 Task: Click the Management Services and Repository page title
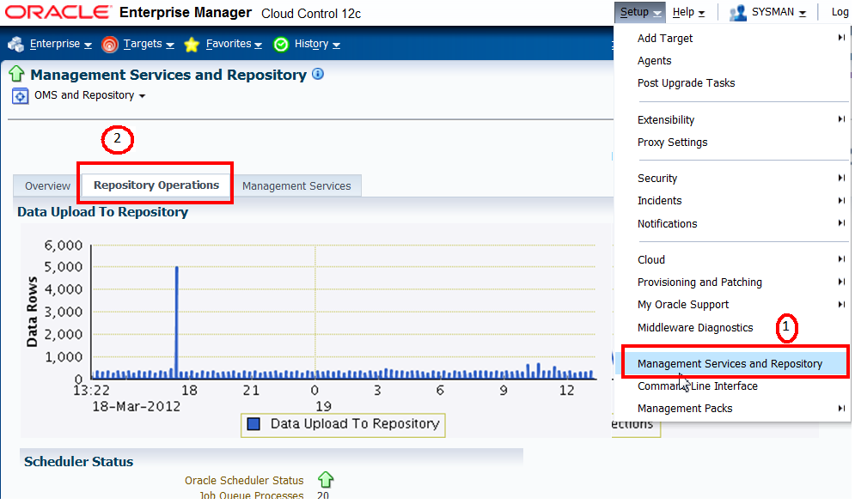pyautogui.click(x=168, y=75)
